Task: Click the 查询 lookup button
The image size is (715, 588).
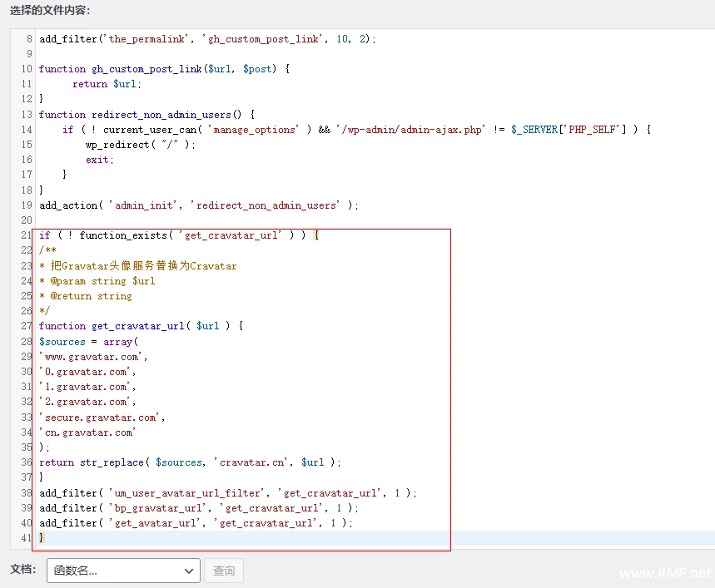Action: (x=223, y=571)
